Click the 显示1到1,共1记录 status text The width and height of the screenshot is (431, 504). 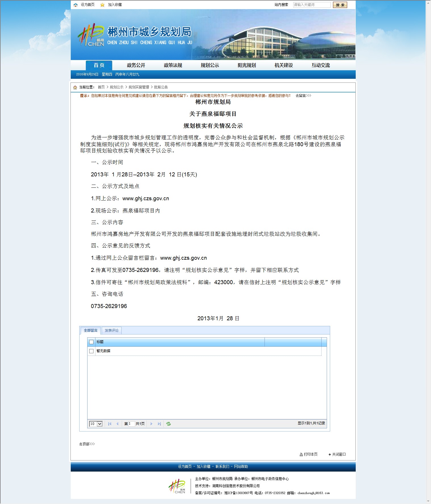[x=311, y=424]
